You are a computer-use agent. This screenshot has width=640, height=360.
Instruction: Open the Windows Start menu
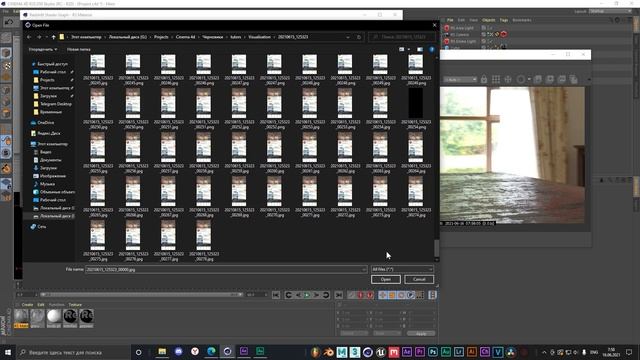point(8,352)
